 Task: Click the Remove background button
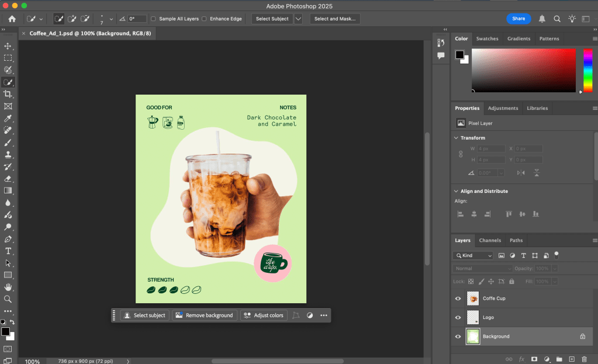pyautogui.click(x=205, y=316)
